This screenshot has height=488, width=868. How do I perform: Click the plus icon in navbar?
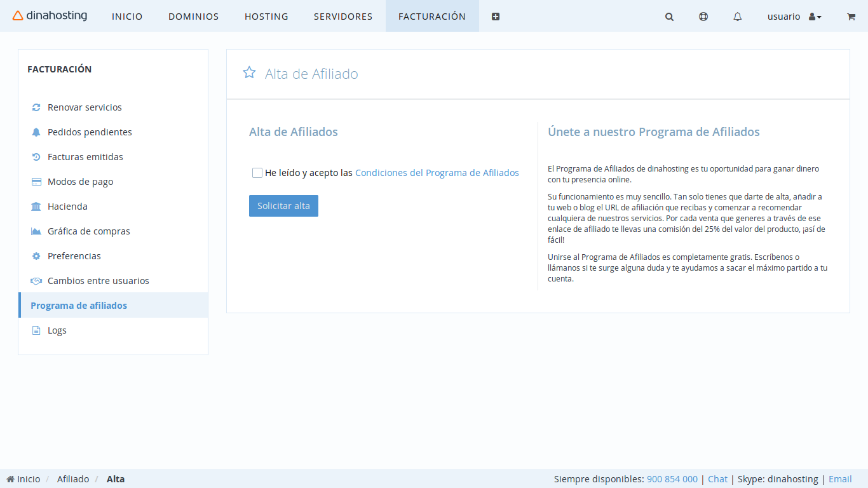496,17
